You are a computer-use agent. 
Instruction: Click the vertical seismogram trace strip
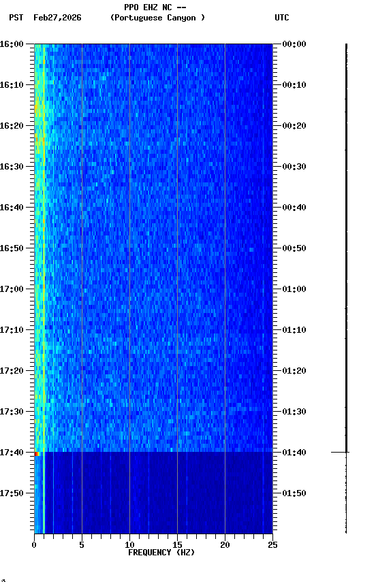346,289
